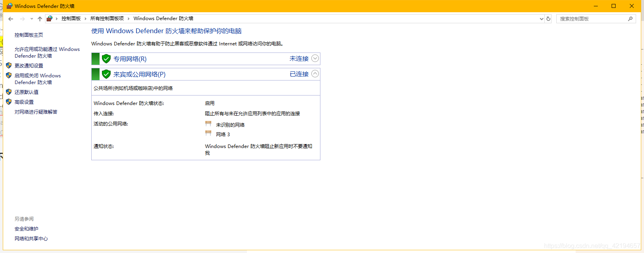Viewport: 644px width, 253px height.
Task: Click bench icon beside 网络 3
Action: click(208, 133)
